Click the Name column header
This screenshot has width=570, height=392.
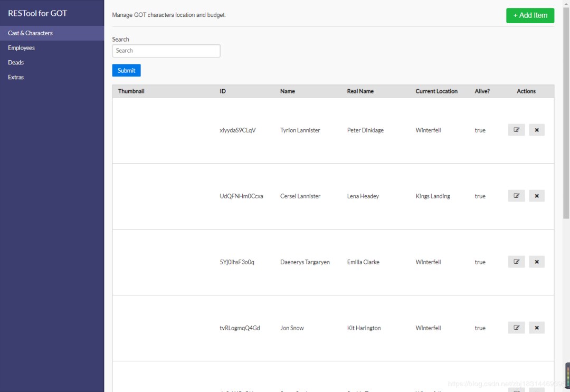288,91
